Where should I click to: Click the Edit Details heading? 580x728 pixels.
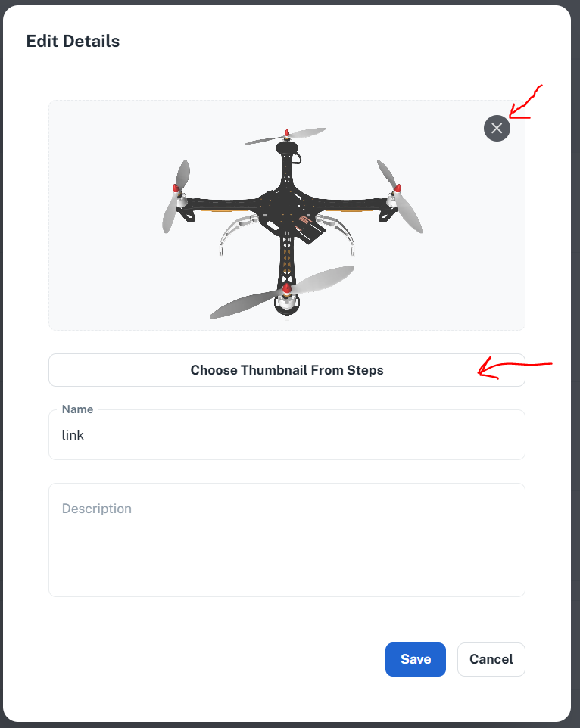pyautogui.click(x=73, y=41)
